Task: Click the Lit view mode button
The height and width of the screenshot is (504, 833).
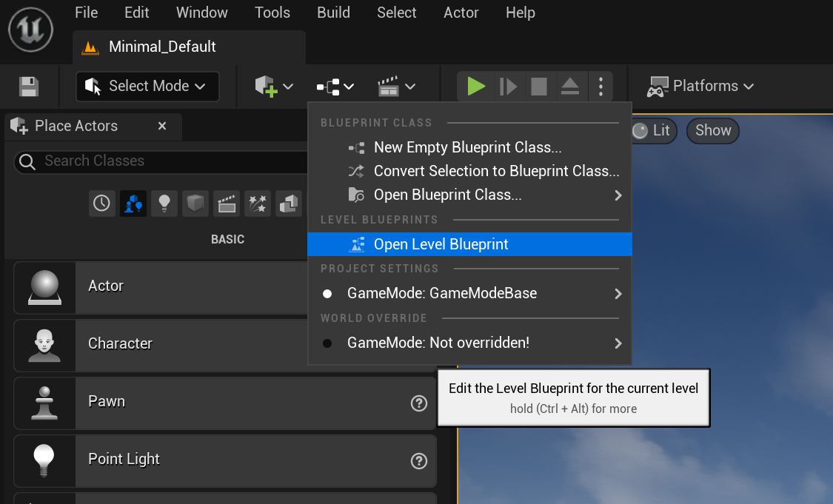Action: tap(653, 131)
